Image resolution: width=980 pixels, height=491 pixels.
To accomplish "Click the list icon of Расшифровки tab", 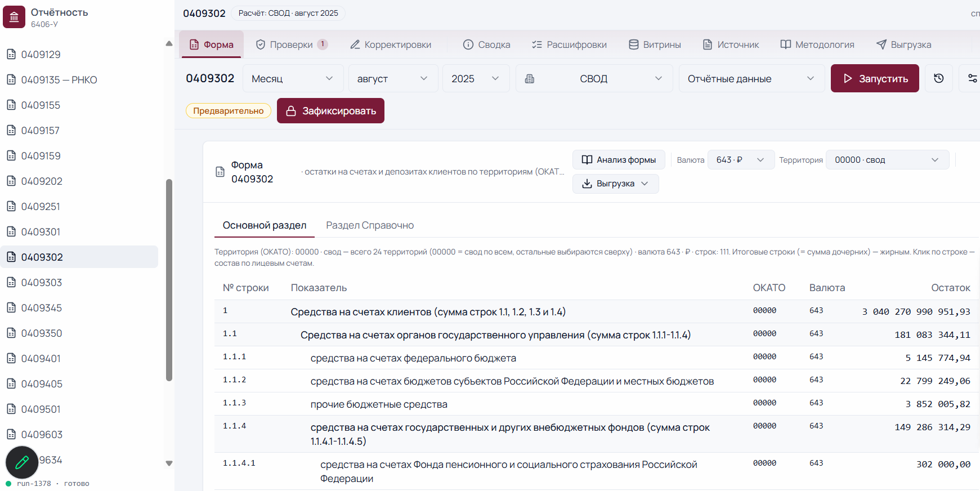I will 537,44.
